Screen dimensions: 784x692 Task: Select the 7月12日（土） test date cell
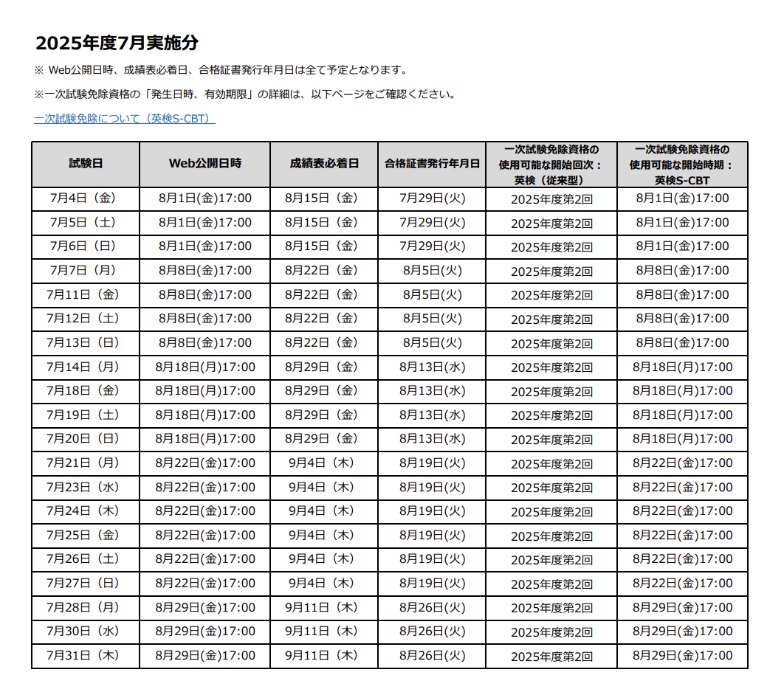pos(86,319)
